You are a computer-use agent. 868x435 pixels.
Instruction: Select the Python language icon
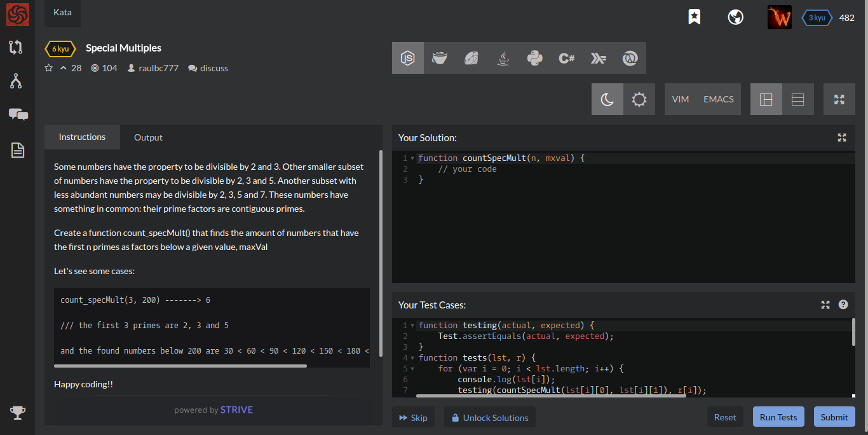point(534,58)
